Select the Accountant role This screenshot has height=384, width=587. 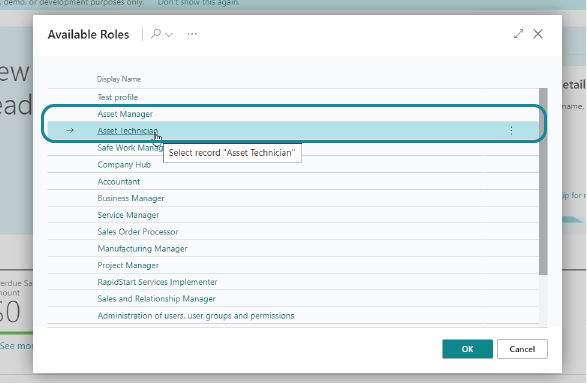pos(119,182)
